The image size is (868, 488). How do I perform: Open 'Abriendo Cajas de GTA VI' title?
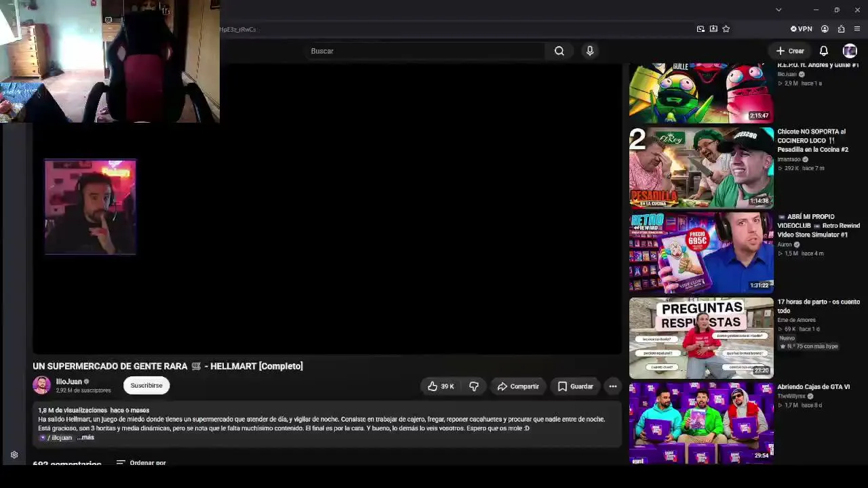pyautogui.click(x=813, y=387)
